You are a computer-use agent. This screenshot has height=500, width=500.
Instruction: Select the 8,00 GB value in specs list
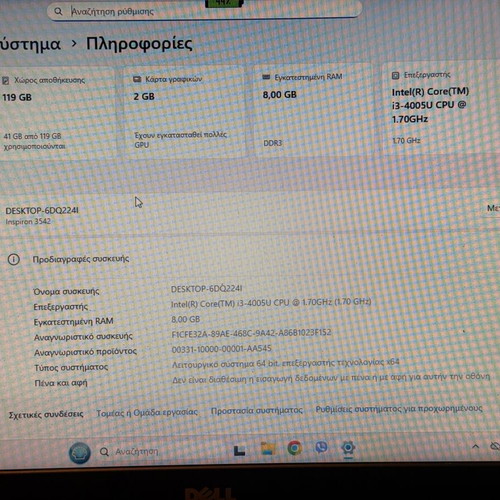[186, 319]
